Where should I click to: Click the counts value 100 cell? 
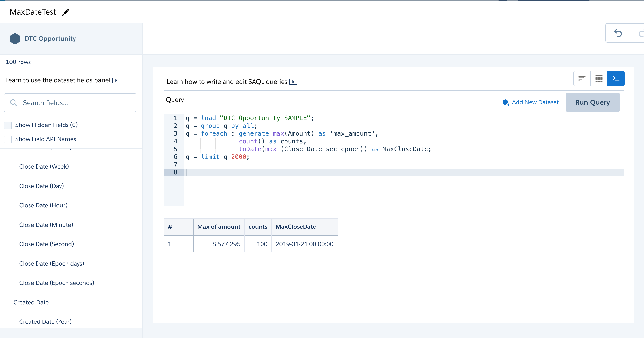258,244
